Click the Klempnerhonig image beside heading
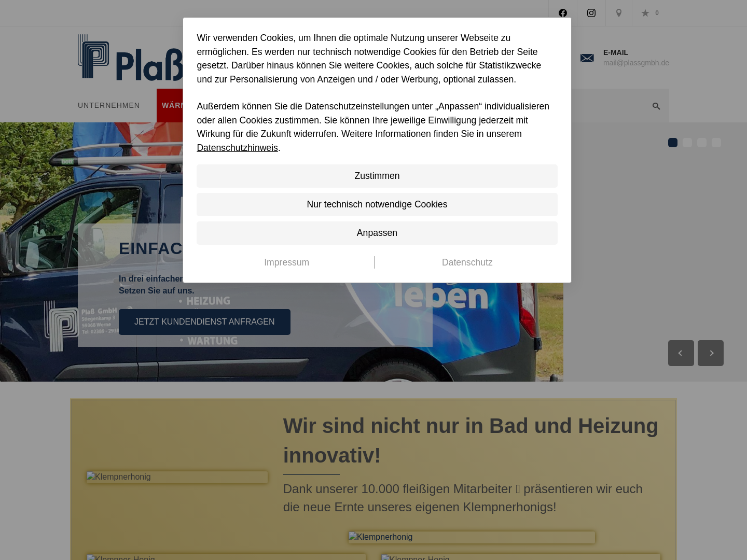The height and width of the screenshot is (560, 747). tap(177, 477)
